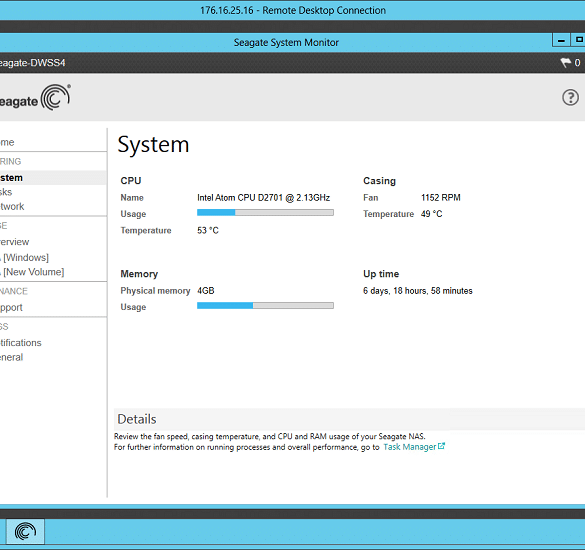Image resolution: width=585 pixels, height=550 pixels.
Task: Click the Up time heading
Action: [x=381, y=274]
